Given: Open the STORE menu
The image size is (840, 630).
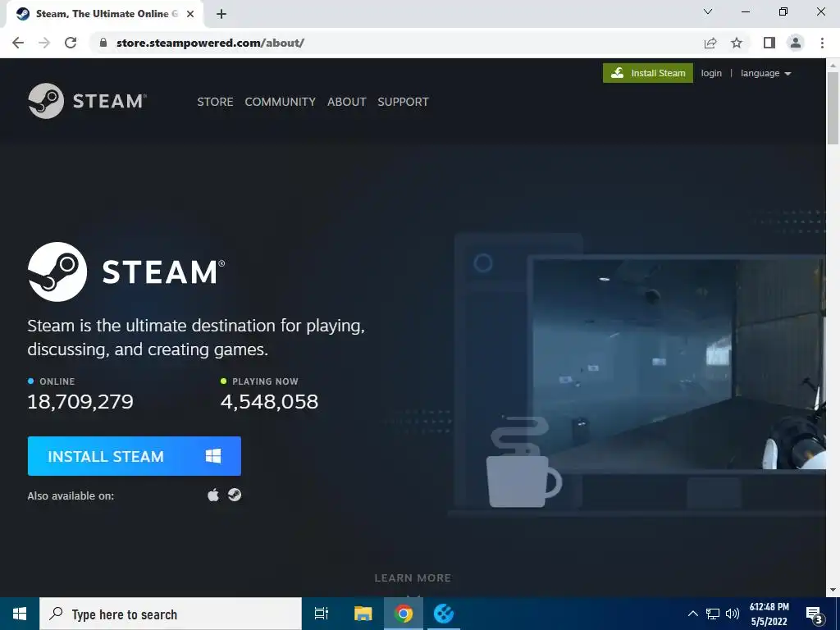Looking at the screenshot, I should point(215,102).
